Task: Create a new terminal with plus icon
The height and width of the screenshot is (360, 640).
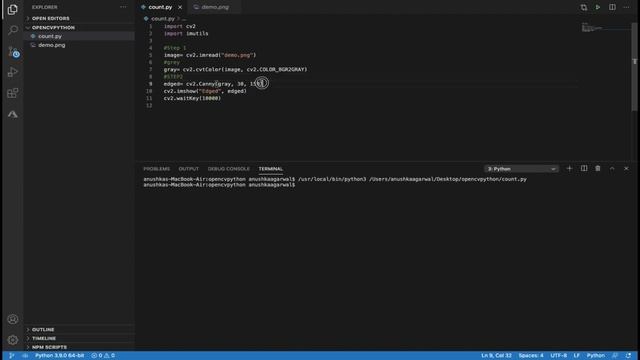Action: point(569,169)
